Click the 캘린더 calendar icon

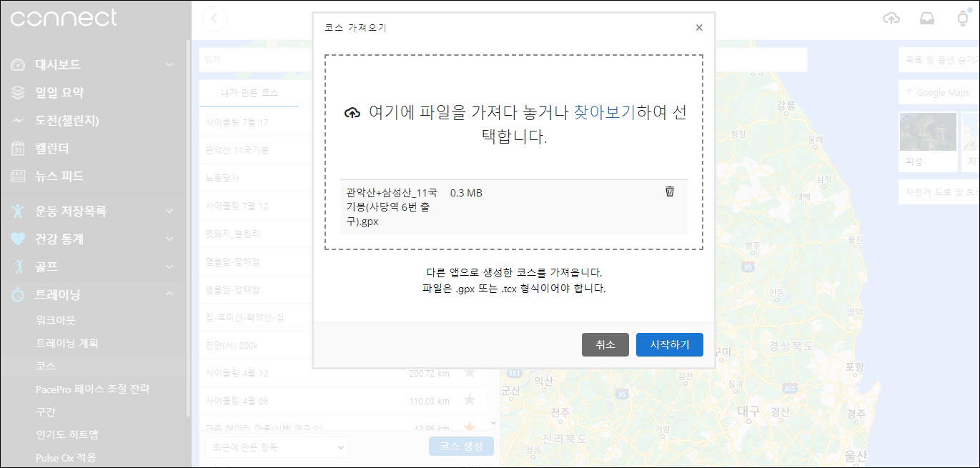click(x=19, y=149)
